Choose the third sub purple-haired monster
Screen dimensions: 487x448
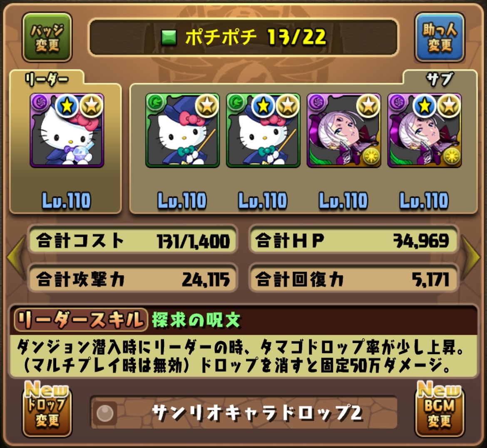tap(344, 130)
